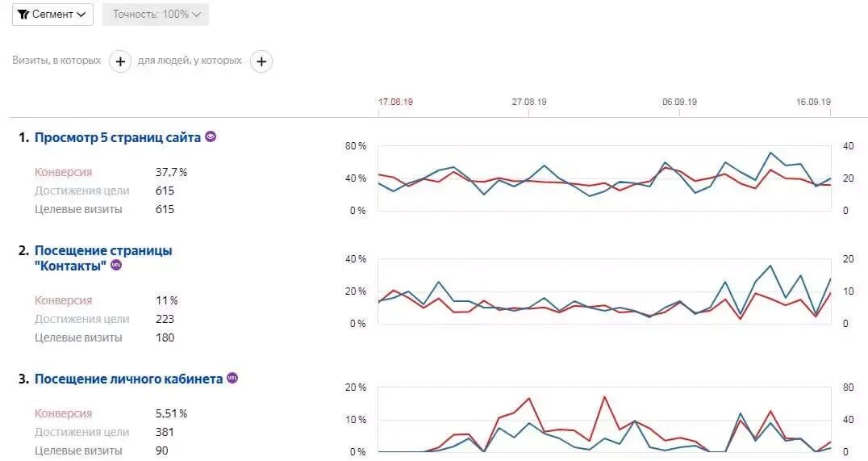Viewport: 868px width, 461px height.
Task: Click the chart of goal Просмотр 5 страниц
Action: coord(604,178)
